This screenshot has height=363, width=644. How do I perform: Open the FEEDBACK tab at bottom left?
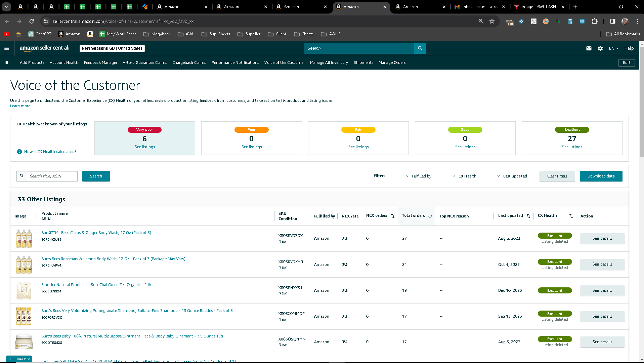(18, 359)
